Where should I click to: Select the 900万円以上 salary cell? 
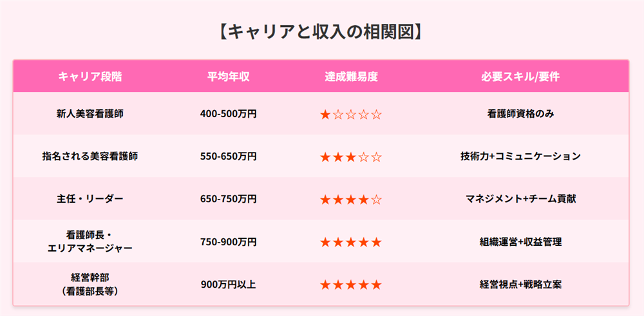tap(228, 284)
